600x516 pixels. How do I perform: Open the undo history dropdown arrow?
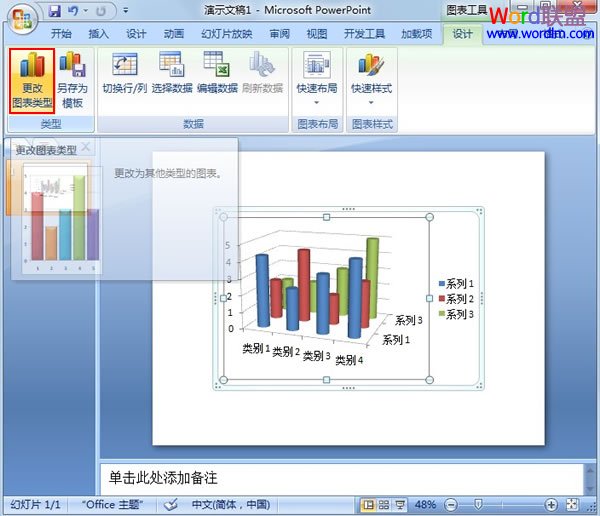[x=86, y=11]
